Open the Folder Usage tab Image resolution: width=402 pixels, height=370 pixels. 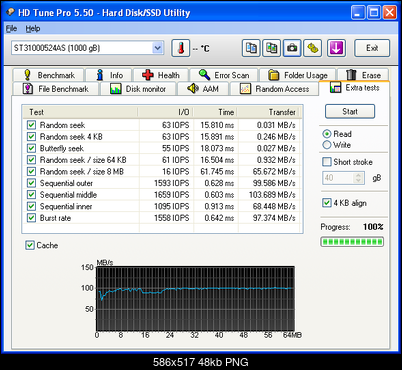298,75
